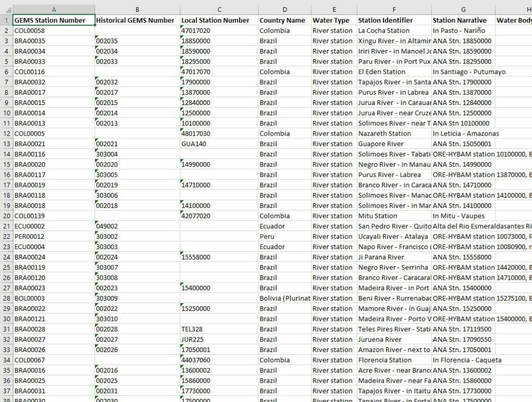Screen dimensions: 532x402
Task: Select cell 'ANA Stn. 15050001'
Action: pos(463,144)
